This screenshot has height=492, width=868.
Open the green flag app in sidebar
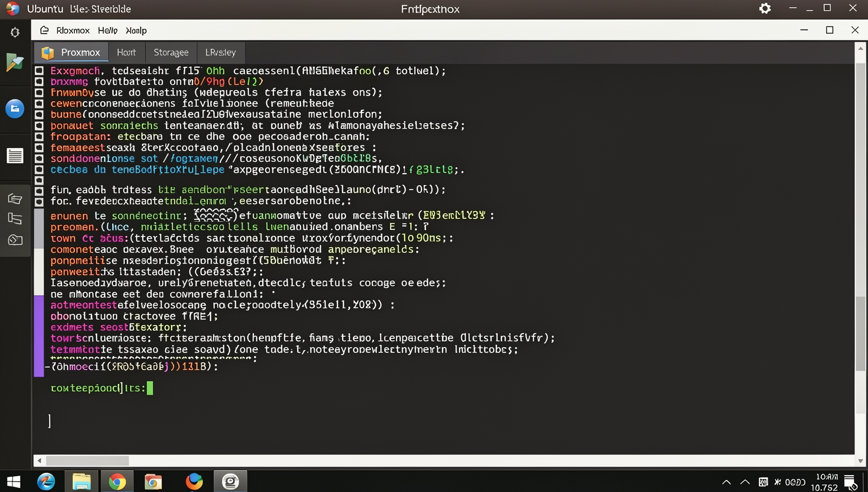tap(15, 62)
